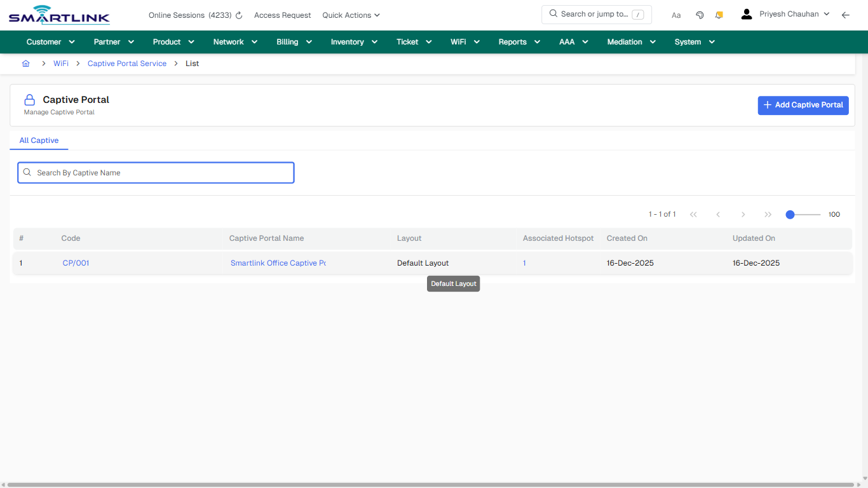Open Smartlink Office Captive Portal details
Viewport: 868px width, 488px height.
point(278,262)
